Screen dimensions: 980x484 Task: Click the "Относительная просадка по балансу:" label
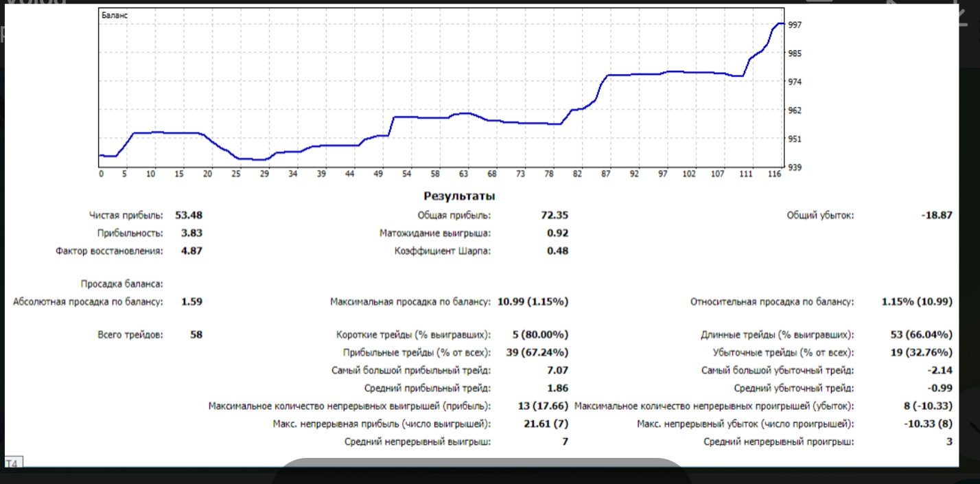[x=772, y=301]
